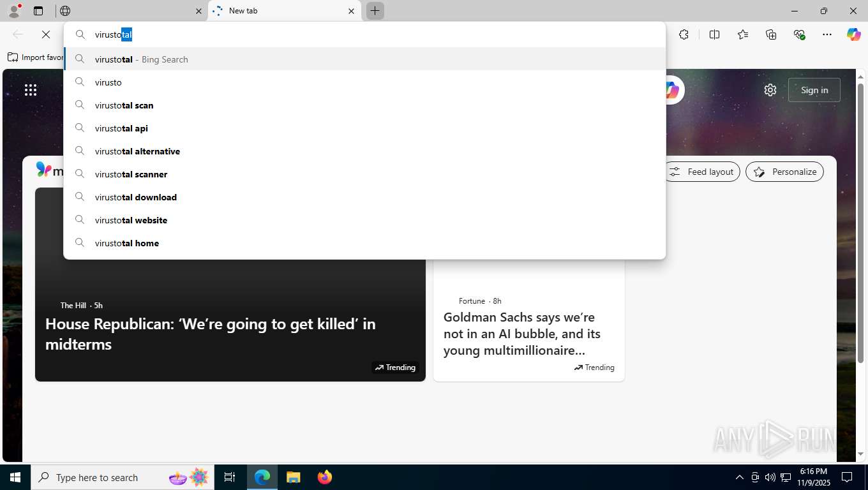This screenshot has width=868, height=490.
Task: Open the Windows Start menu
Action: click(x=15, y=477)
